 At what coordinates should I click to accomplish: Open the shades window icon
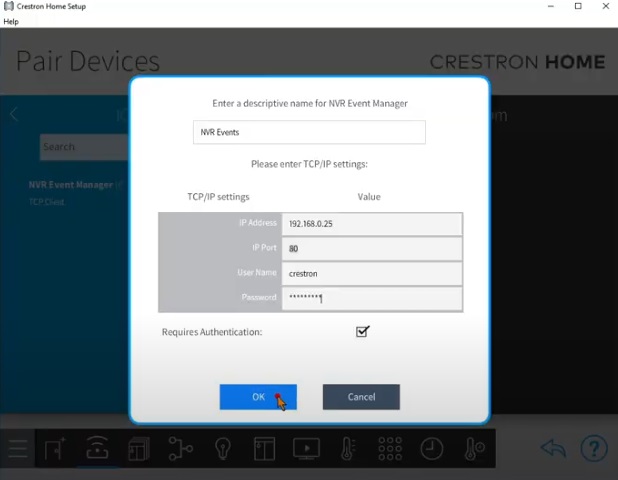point(264,448)
